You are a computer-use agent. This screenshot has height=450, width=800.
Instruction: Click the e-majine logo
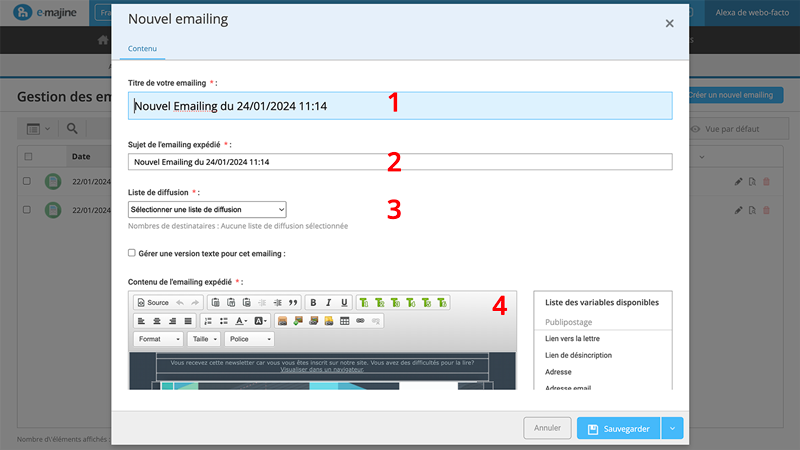[45, 12]
